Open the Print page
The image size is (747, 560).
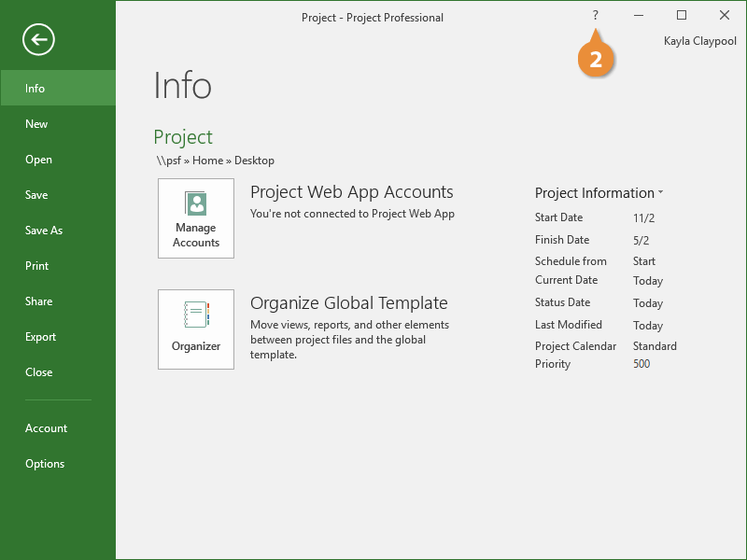[36, 266]
